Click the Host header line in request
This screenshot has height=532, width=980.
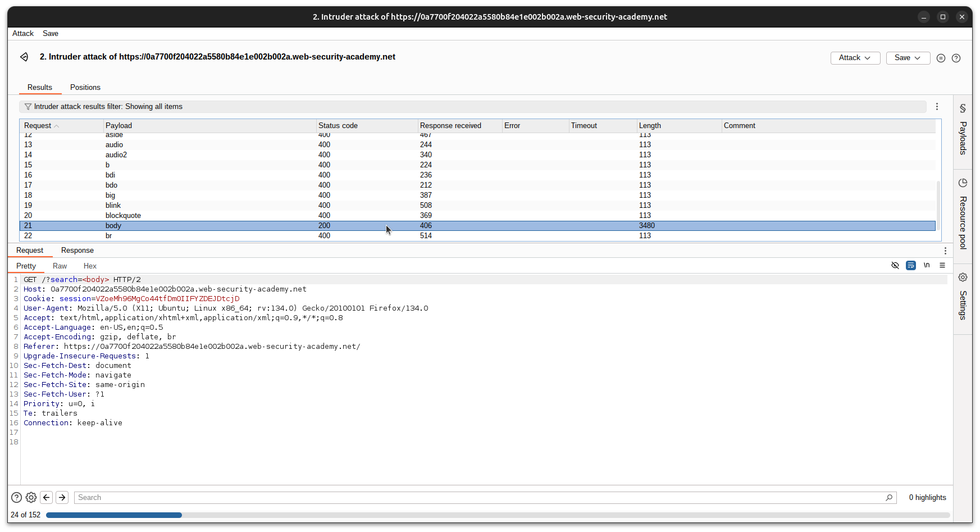click(165, 289)
